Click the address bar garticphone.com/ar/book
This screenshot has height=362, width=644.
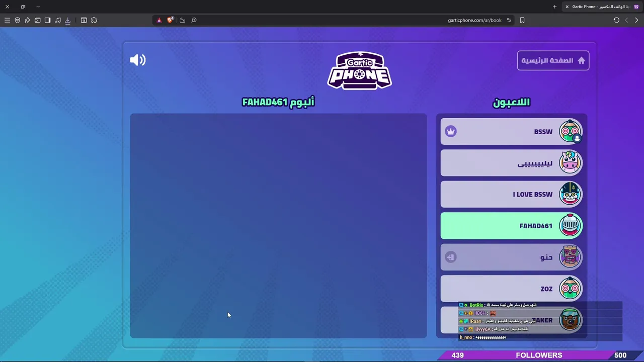click(474, 20)
